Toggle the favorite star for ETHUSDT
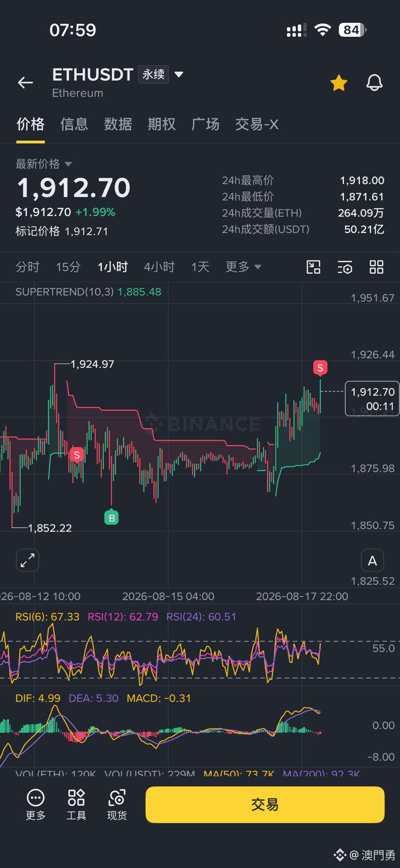This screenshot has width=400, height=868. coord(339,83)
